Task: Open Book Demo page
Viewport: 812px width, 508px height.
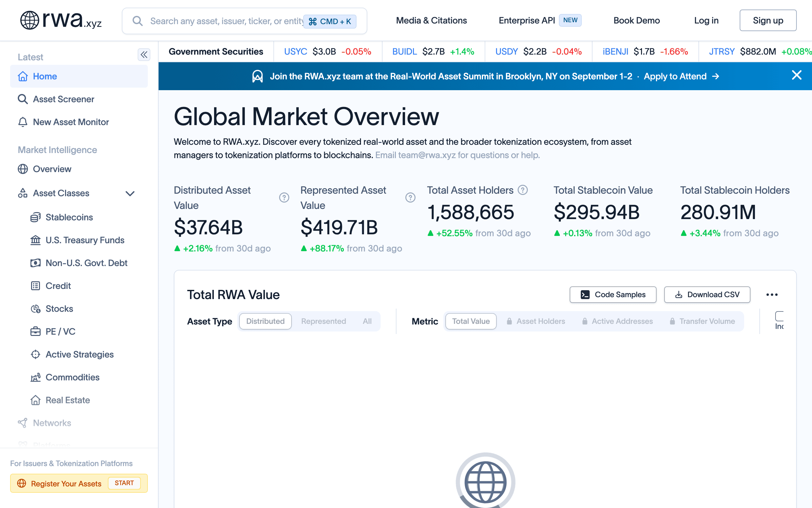Action: (637, 21)
